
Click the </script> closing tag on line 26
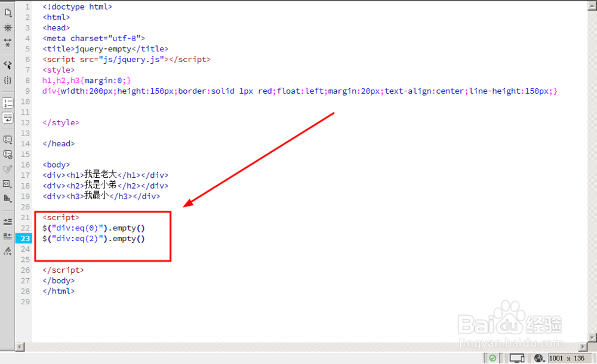63,270
